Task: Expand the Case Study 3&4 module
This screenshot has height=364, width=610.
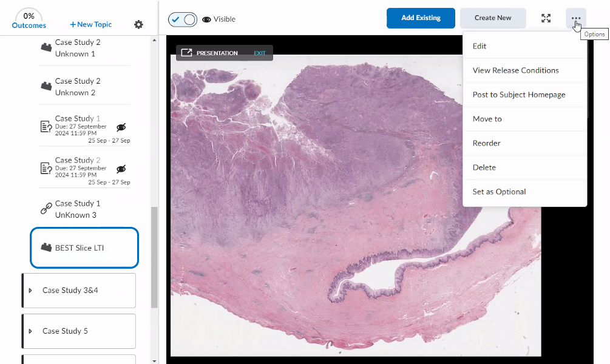Action: (x=30, y=291)
